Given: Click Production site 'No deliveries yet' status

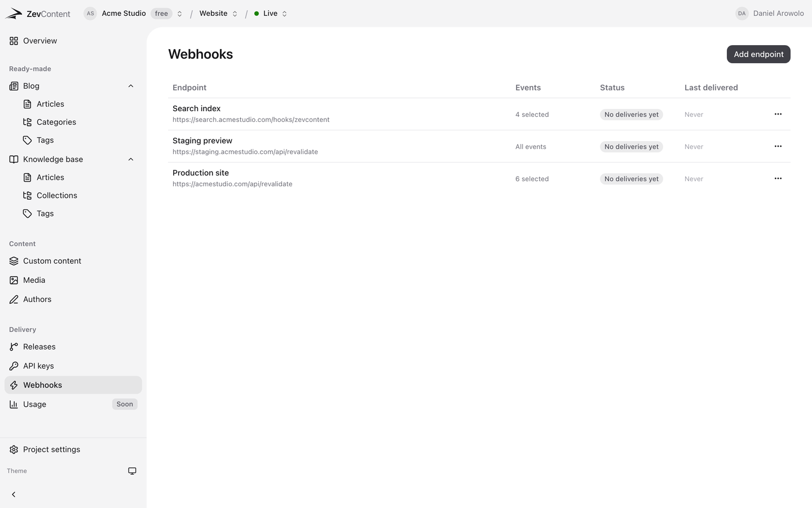Looking at the screenshot, I should [x=632, y=179].
